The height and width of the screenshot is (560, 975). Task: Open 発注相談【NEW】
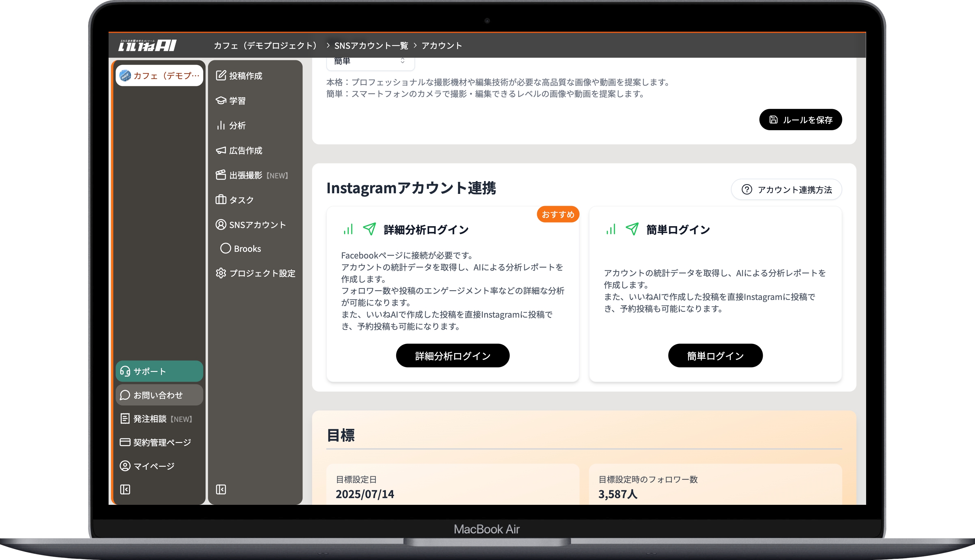tap(159, 419)
